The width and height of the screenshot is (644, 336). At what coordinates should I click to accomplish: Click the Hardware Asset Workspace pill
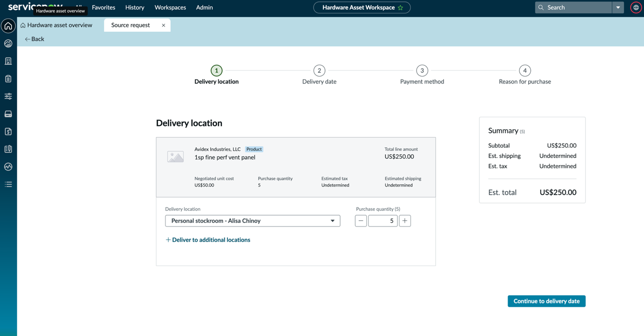[362, 8]
